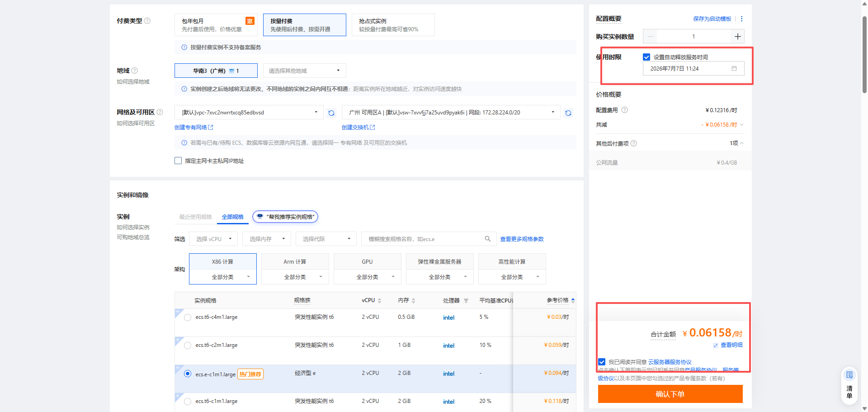The height and width of the screenshot is (412, 868).
Task: Click the 确认下单 order button
Action: 670,394
